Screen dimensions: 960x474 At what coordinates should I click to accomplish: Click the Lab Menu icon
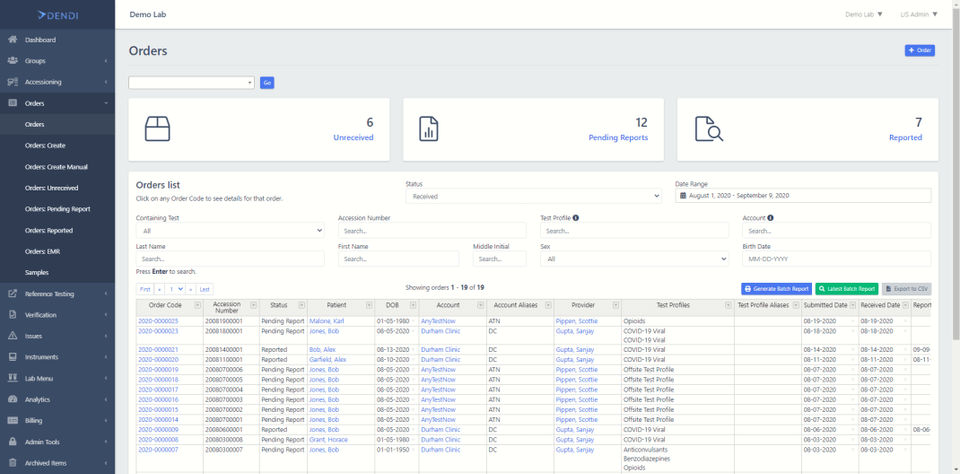[x=12, y=378]
